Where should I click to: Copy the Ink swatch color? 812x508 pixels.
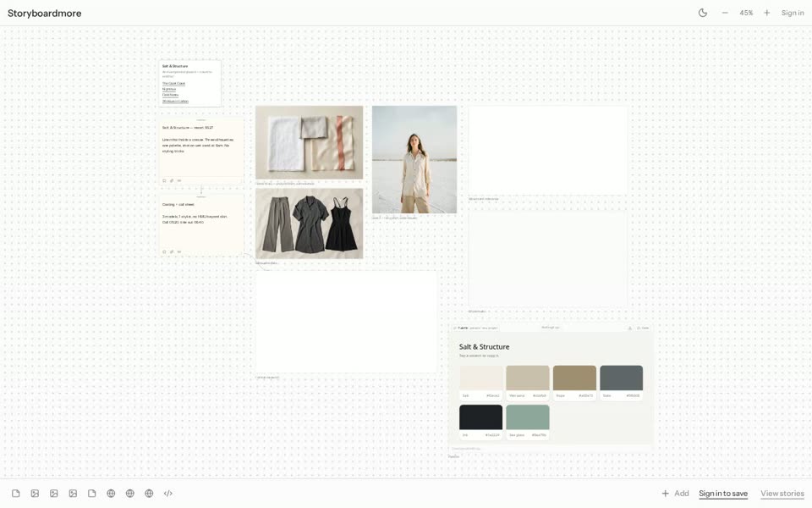point(481,422)
